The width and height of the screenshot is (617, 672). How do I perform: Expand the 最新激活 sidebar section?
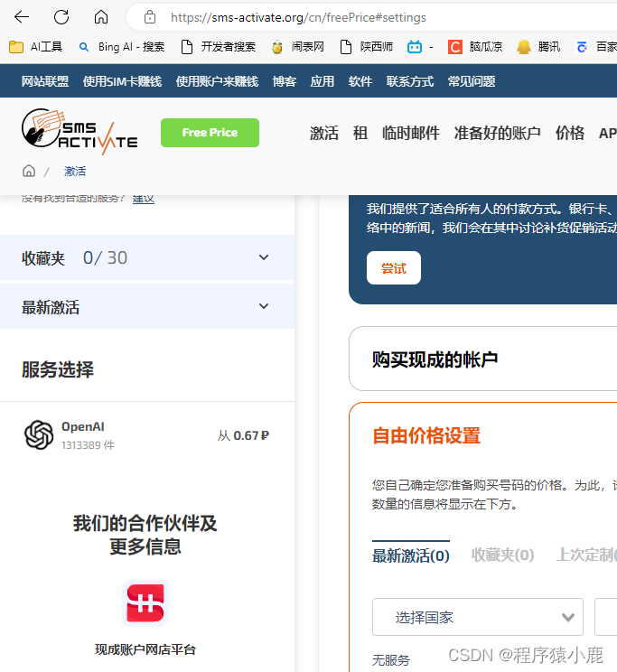coord(147,306)
